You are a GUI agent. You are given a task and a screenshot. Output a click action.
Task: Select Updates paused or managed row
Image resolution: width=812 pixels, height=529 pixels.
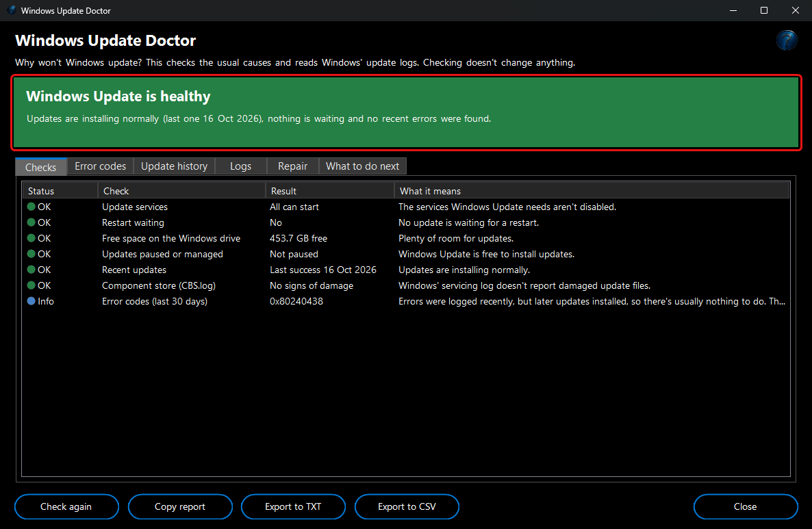click(406, 254)
